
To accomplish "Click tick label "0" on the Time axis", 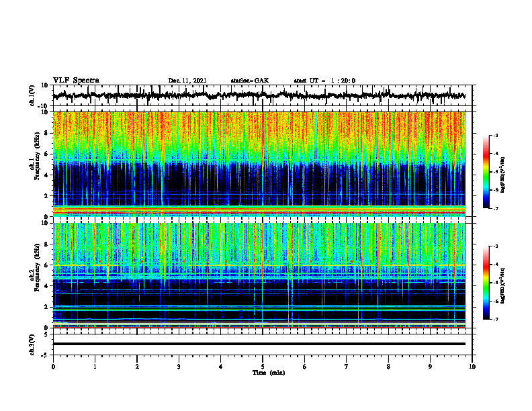I will 53,367.
